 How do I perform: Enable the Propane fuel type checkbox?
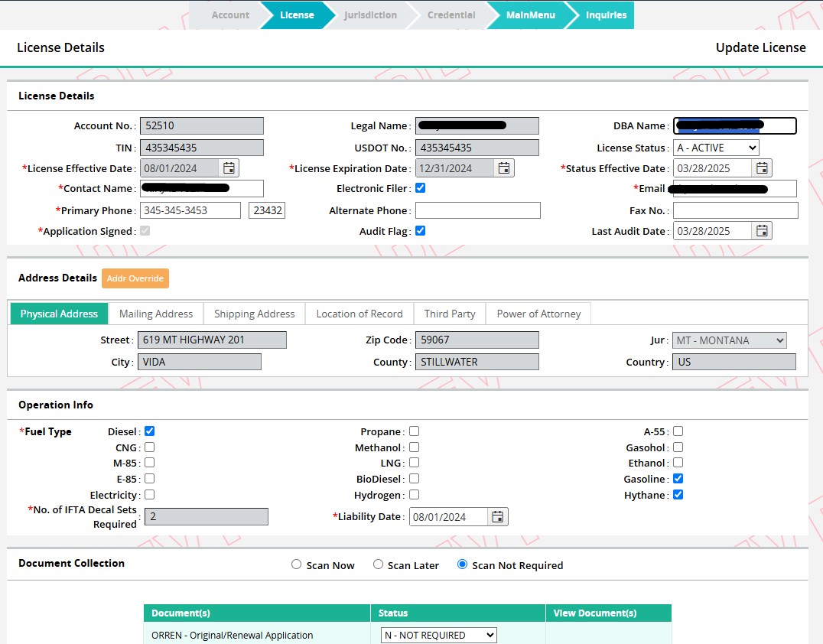click(x=414, y=431)
